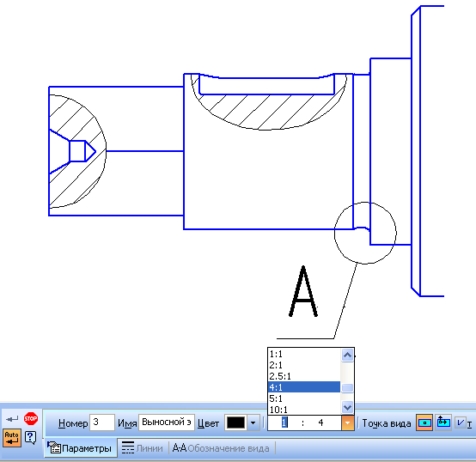Pick the 10:1 scale option
The image size is (476, 462).
click(304, 410)
